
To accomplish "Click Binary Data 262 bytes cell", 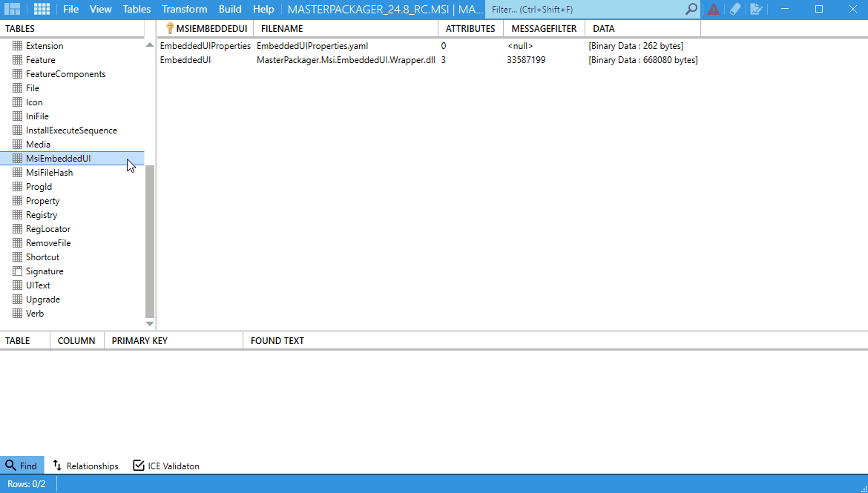I will (636, 46).
